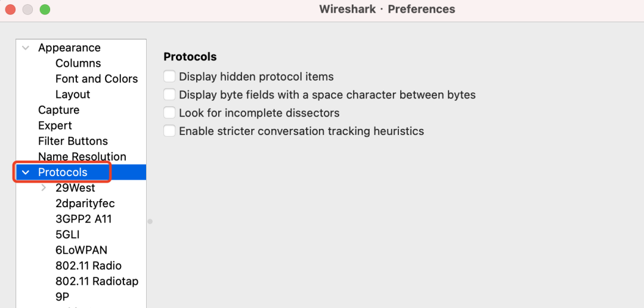The width and height of the screenshot is (644, 308).
Task: Select the Capture preferences item
Action: 58,110
